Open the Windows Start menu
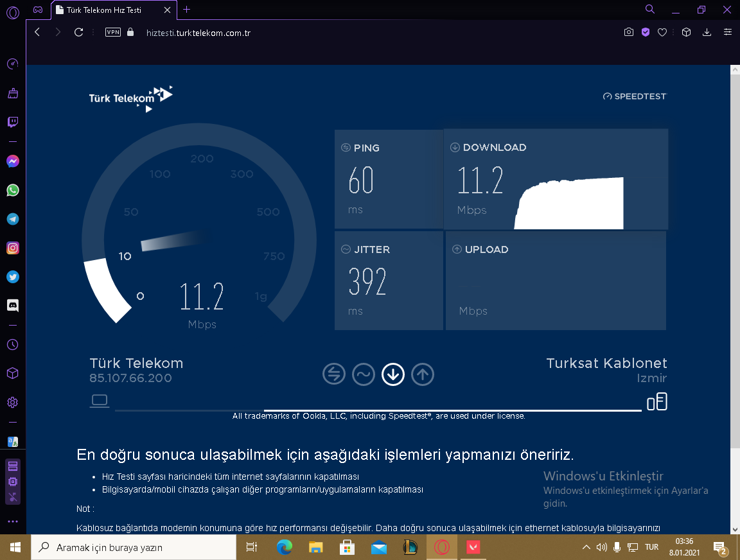Viewport: 740px width, 560px height. [15, 547]
